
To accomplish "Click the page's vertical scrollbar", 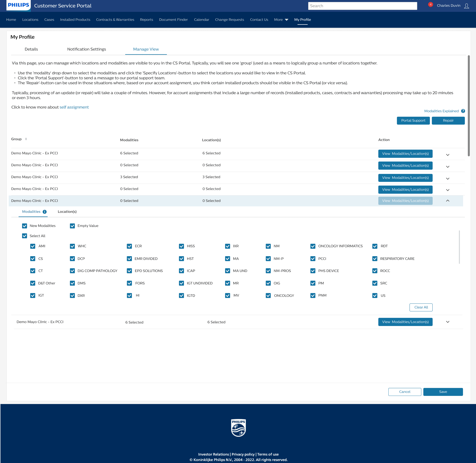I will 469,106.
